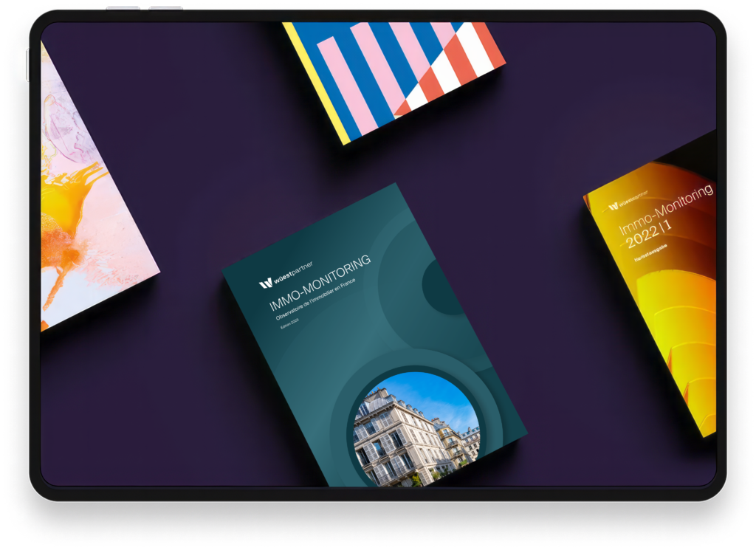The width and height of the screenshot is (756, 550).
Task: Click "Observatoire de l'immobilier en France" subtitle
Action: (315, 299)
